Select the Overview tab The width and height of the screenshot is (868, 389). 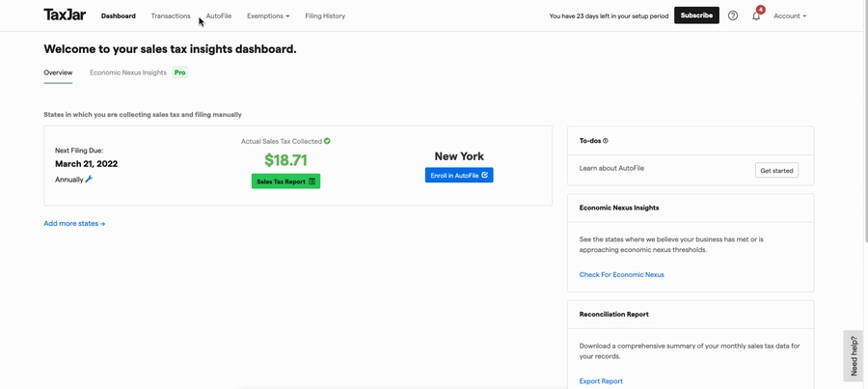click(58, 72)
